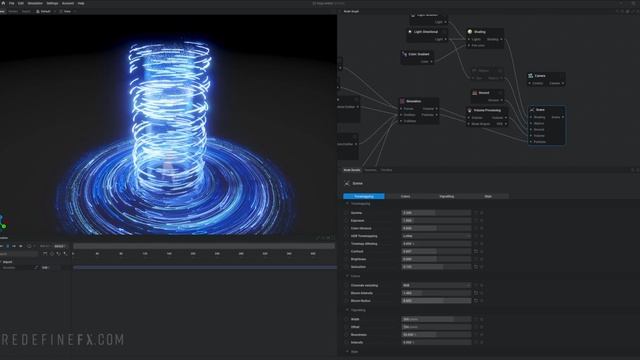Adjust the Saturation slider
This screenshot has height=360, width=640.
click(436, 267)
